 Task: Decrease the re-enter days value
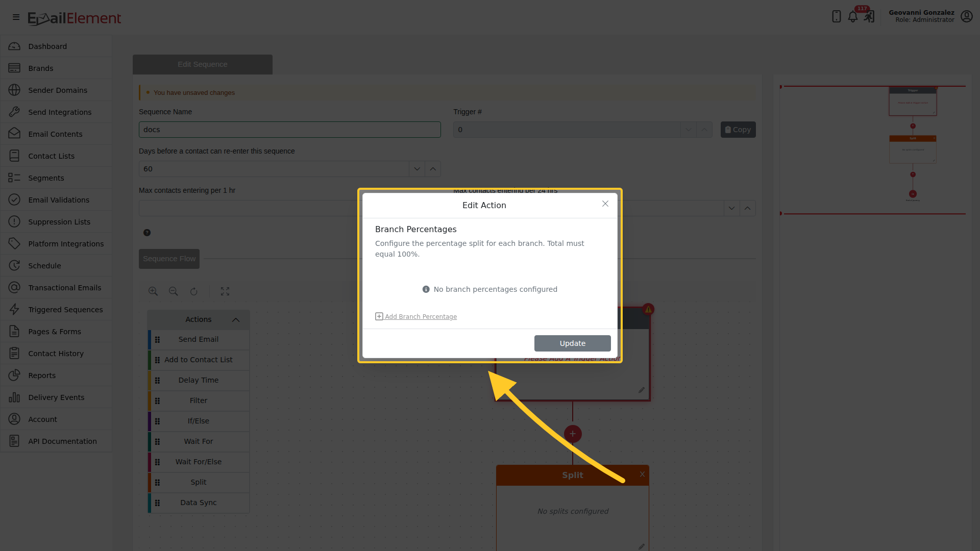[x=417, y=169]
